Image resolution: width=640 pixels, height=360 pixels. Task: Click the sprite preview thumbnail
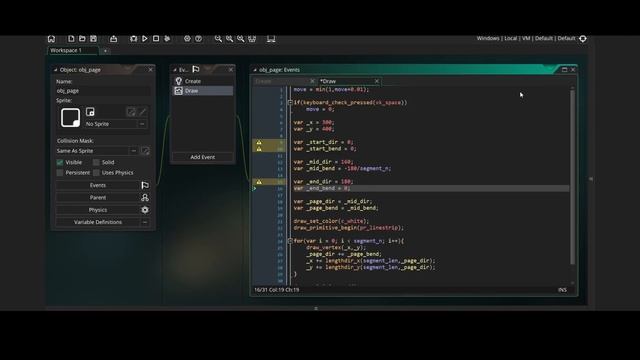(70, 118)
